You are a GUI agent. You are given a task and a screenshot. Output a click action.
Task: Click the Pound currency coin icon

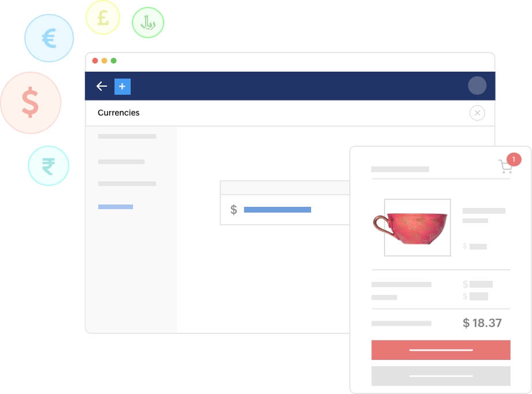click(103, 18)
